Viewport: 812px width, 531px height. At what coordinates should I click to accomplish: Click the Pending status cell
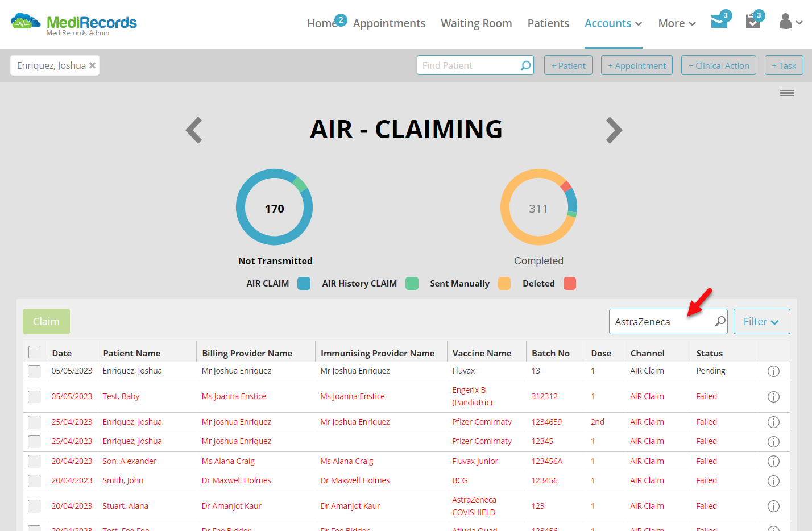(710, 371)
